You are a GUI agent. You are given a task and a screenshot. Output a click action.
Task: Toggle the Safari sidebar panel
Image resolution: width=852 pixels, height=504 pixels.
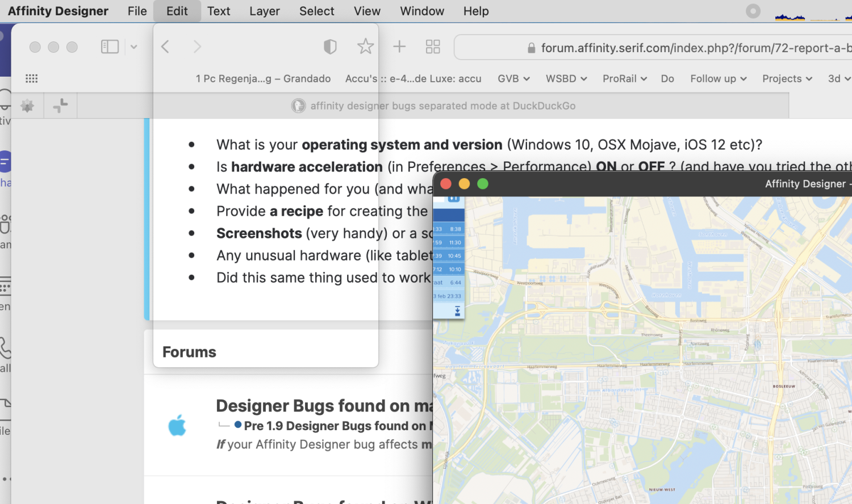(110, 47)
